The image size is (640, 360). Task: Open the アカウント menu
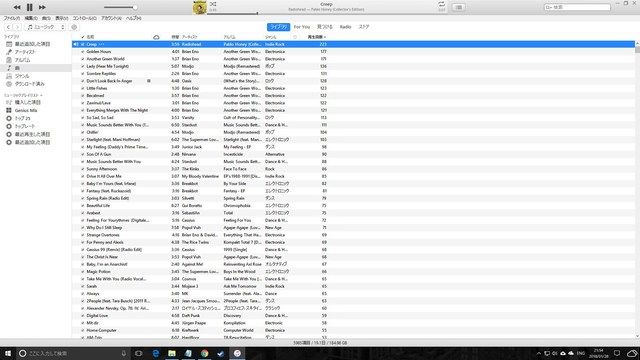pyautogui.click(x=111, y=18)
